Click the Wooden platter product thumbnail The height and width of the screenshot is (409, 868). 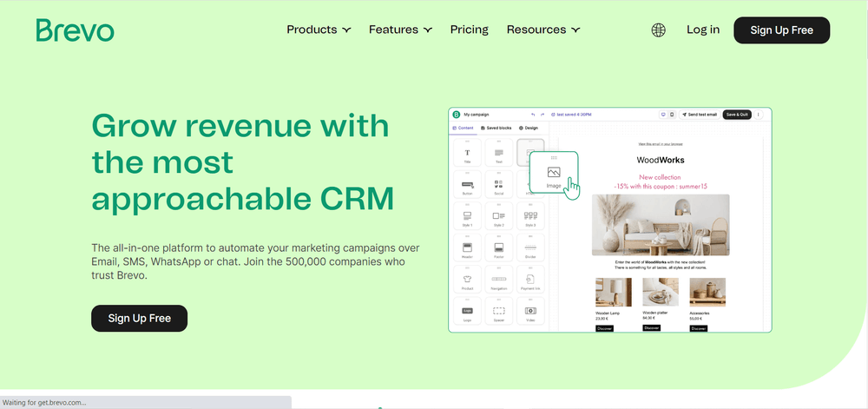click(x=661, y=292)
